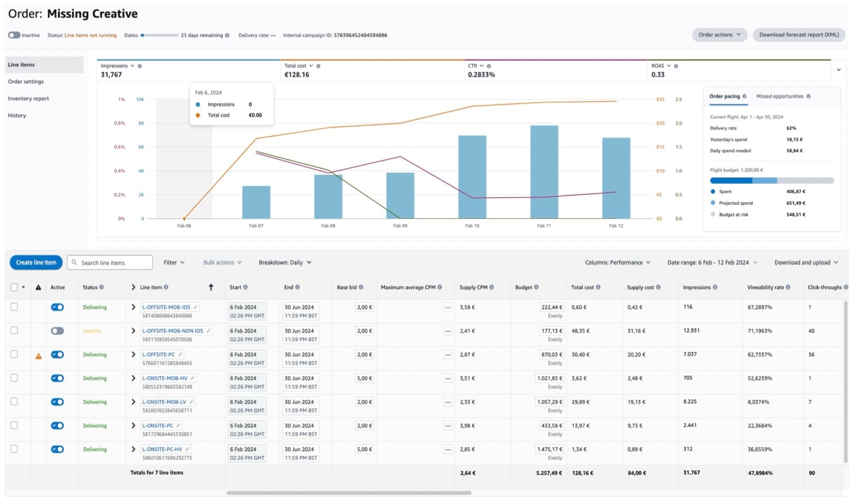The image size is (862, 504).
Task: Click the horizontal scrollbar under the table
Action: click(x=349, y=493)
